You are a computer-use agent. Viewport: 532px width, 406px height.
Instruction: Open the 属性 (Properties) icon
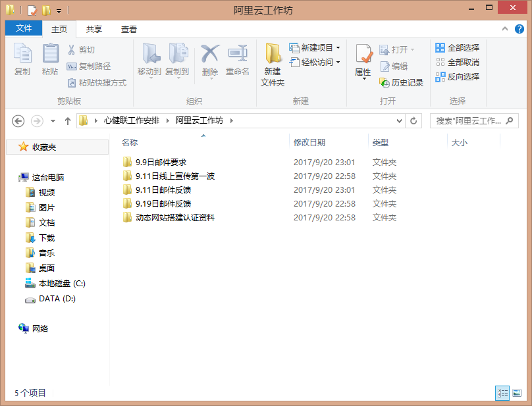click(363, 63)
